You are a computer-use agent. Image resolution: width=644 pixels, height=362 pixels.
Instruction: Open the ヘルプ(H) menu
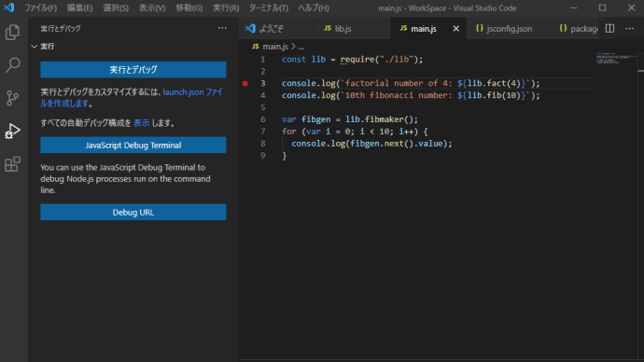tap(314, 7)
